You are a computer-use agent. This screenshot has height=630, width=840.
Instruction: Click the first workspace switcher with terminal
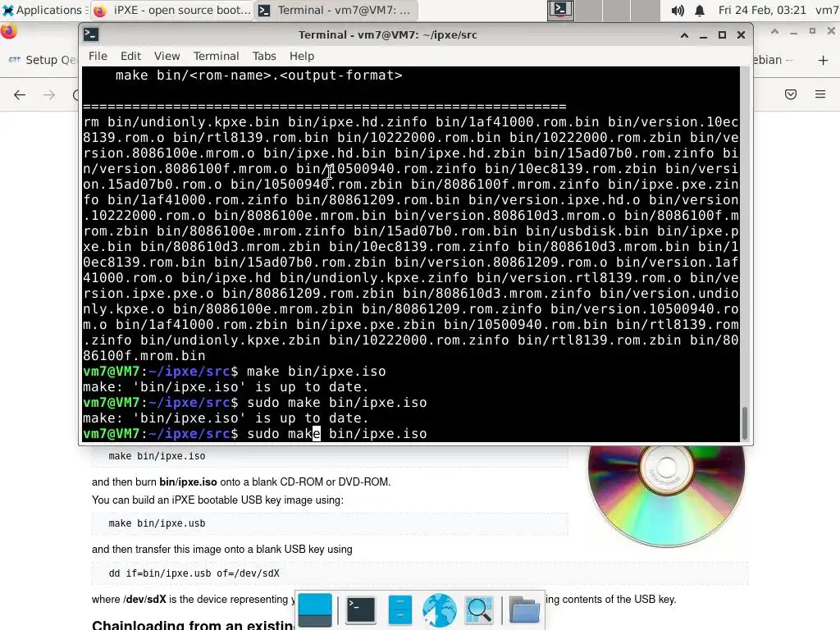click(x=560, y=10)
